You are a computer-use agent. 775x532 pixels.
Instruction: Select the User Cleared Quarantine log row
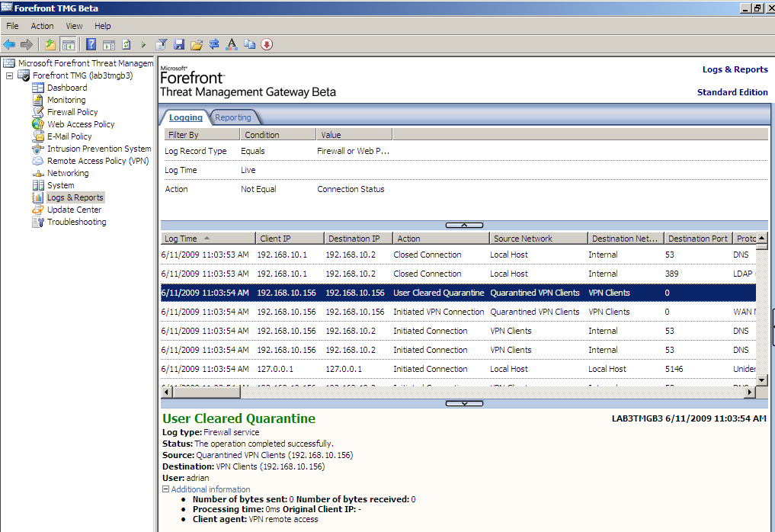[x=458, y=293]
